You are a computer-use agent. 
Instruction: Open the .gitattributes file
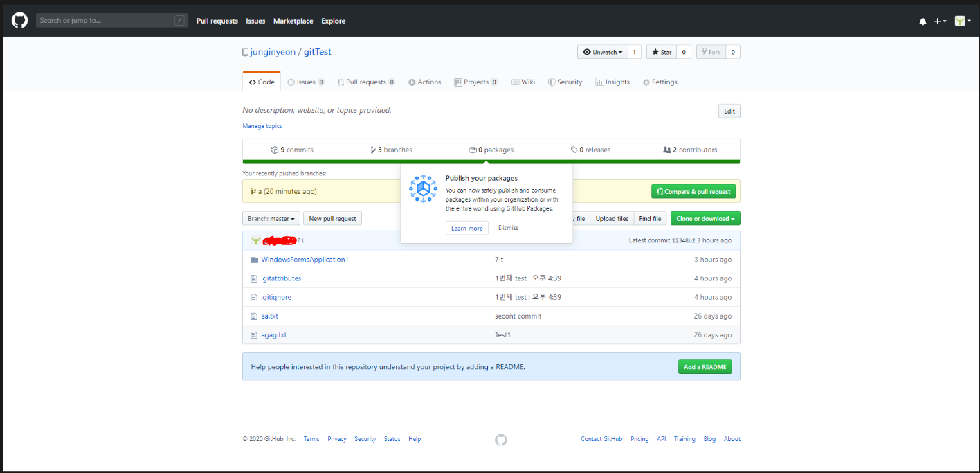coord(281,278)
